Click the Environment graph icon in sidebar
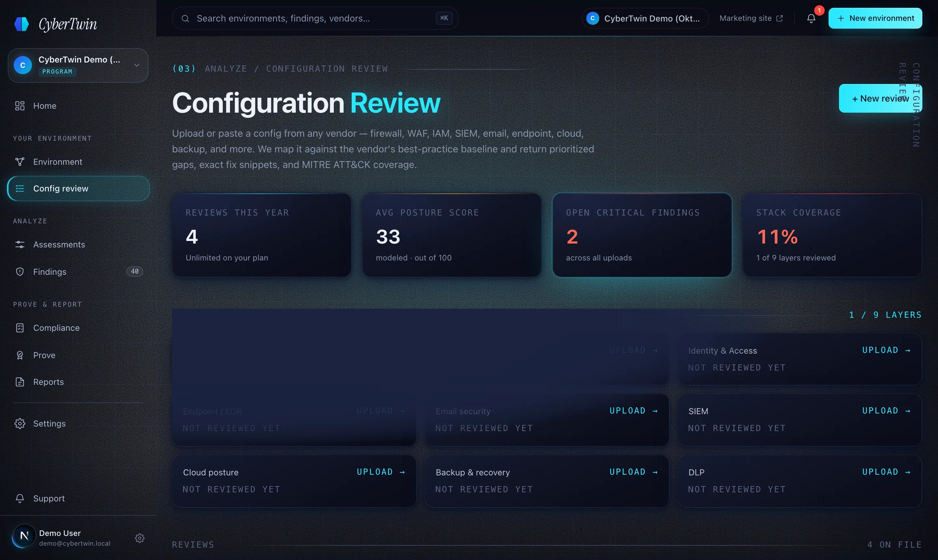Image resolution: width=938 pixels, height=560 pixels. tap(20, 161)
